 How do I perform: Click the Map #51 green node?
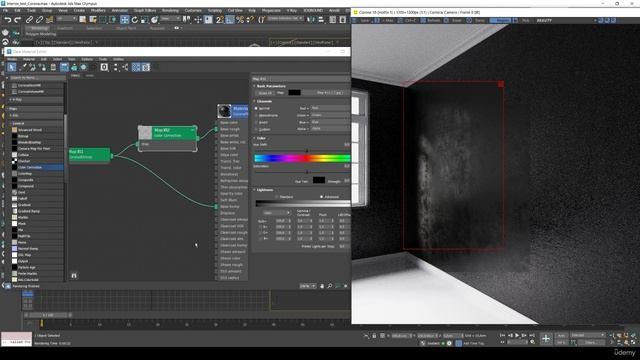coord(89,154)
